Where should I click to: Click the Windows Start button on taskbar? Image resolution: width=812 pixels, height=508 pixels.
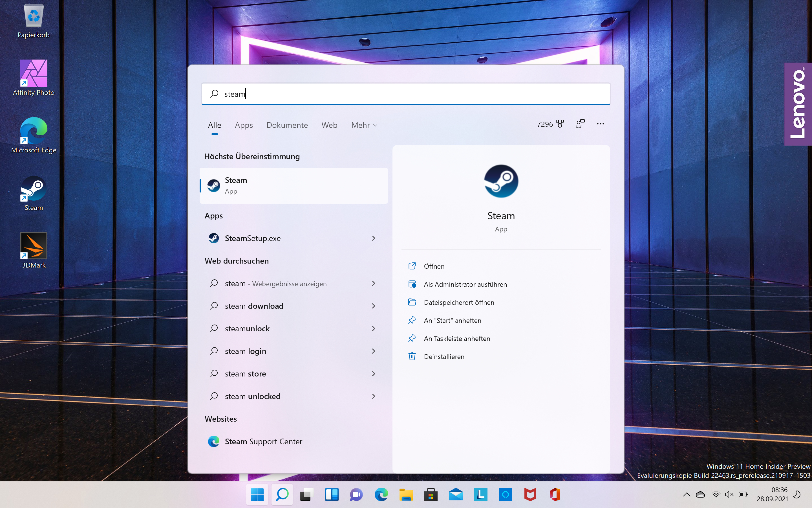pos(257,494)
